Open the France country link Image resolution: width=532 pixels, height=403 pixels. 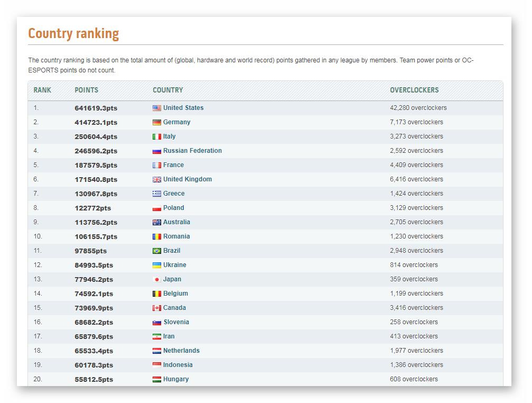point(173,164)
